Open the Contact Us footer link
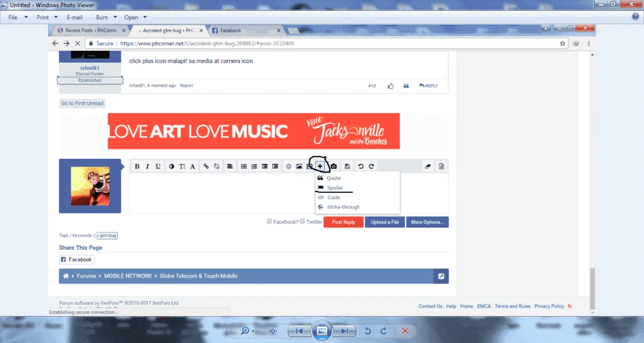Viewport: 644px width, 343px height. click(x=430, y=306)
